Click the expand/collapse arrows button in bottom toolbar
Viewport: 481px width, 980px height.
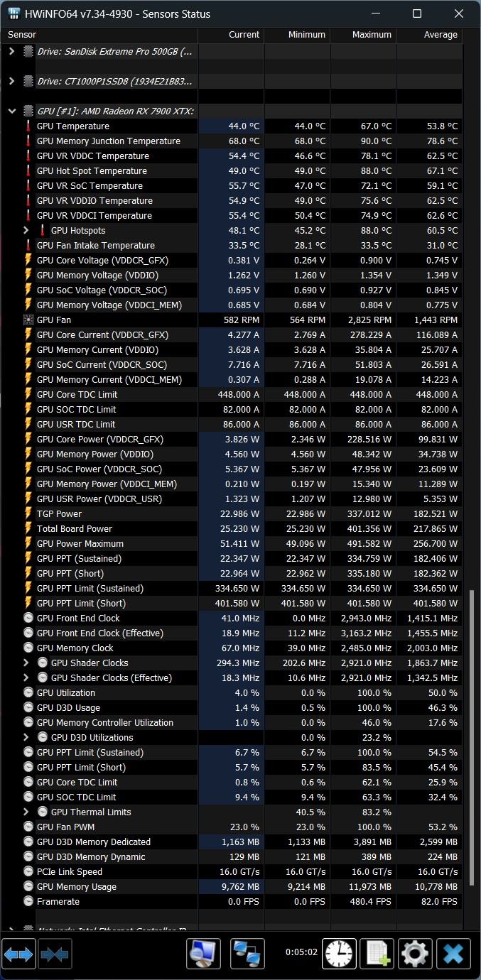point(19,954)
